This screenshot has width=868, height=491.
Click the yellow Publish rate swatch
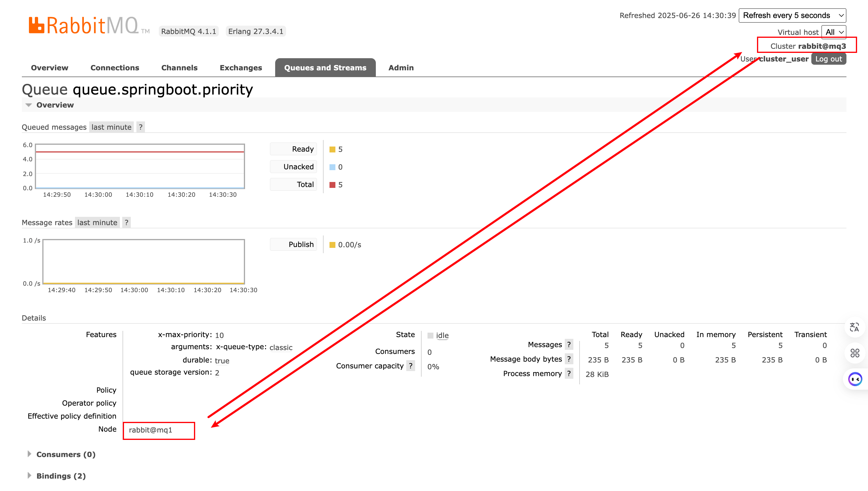point(332,245)
